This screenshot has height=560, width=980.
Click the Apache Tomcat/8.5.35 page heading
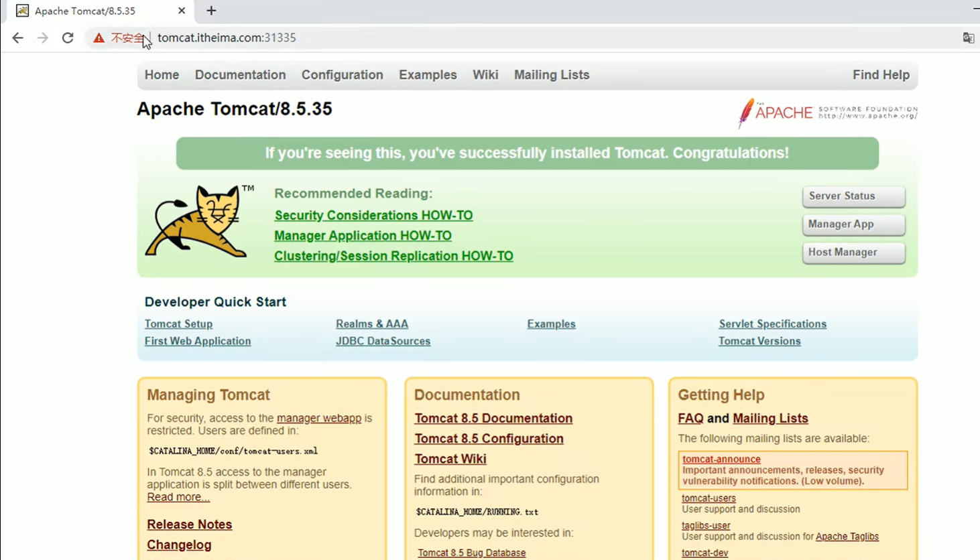[235, 109]
